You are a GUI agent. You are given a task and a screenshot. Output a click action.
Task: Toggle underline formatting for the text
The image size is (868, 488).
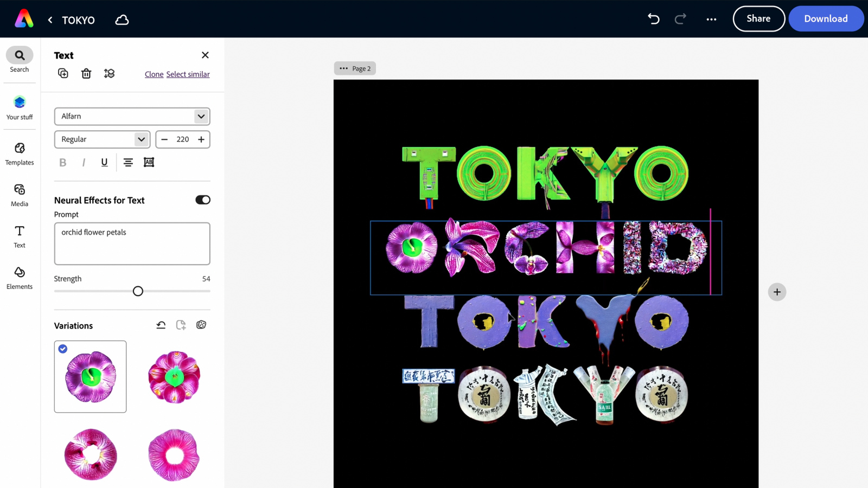[x=104, y=162]
